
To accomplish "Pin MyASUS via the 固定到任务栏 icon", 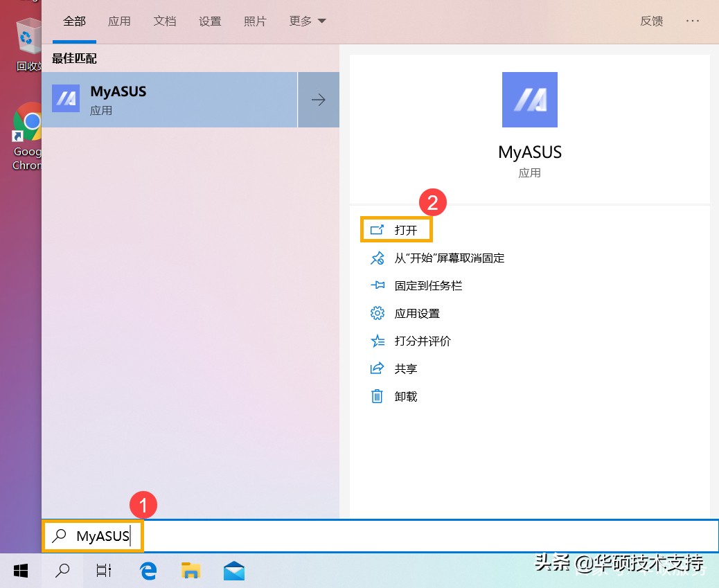I will [378, 285].
